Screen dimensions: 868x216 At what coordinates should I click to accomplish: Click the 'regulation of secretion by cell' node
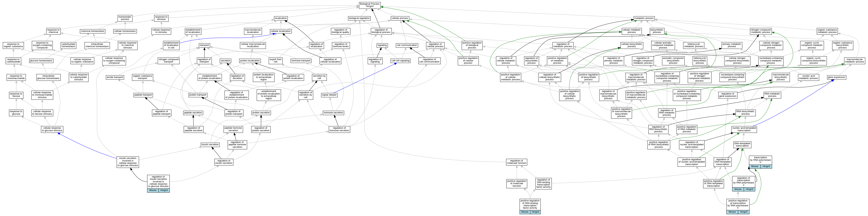306,95
